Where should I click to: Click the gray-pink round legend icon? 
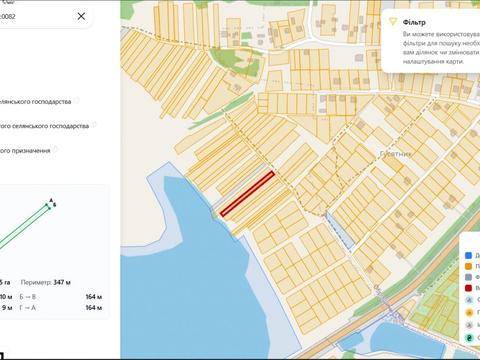click(x=469, y=325)
